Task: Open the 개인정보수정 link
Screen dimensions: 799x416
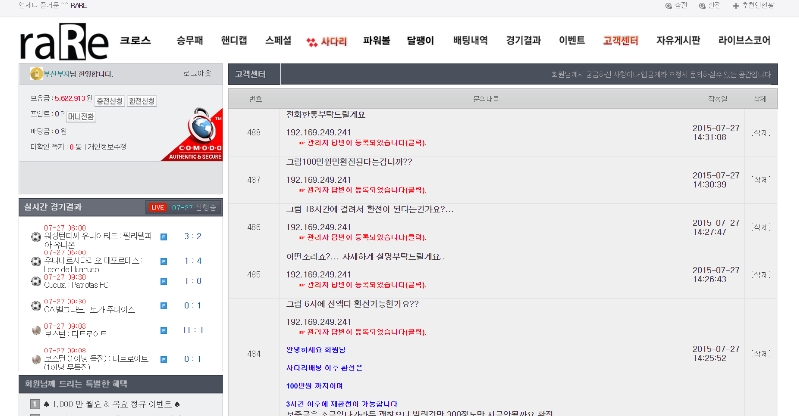Action: (x=105, y=147)
